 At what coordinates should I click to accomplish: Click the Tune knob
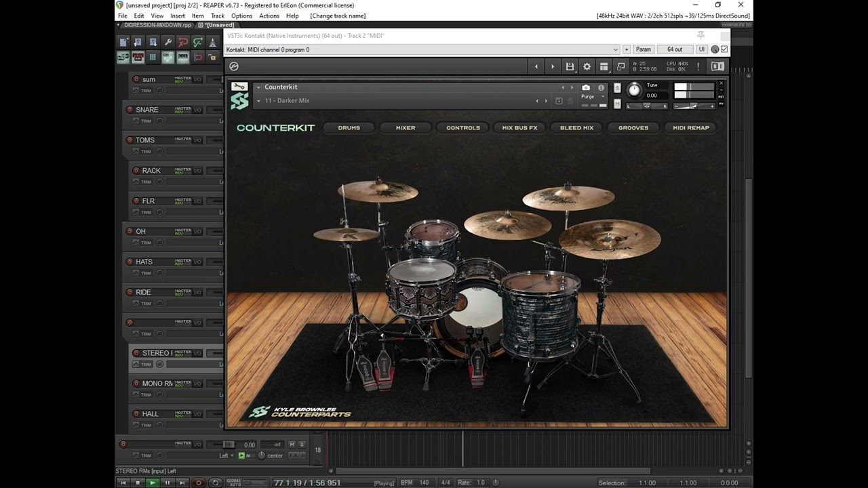click(634, 90)
